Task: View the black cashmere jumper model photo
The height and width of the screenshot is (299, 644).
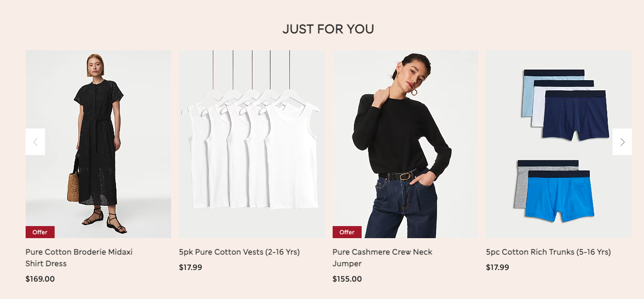Action: 405,144
